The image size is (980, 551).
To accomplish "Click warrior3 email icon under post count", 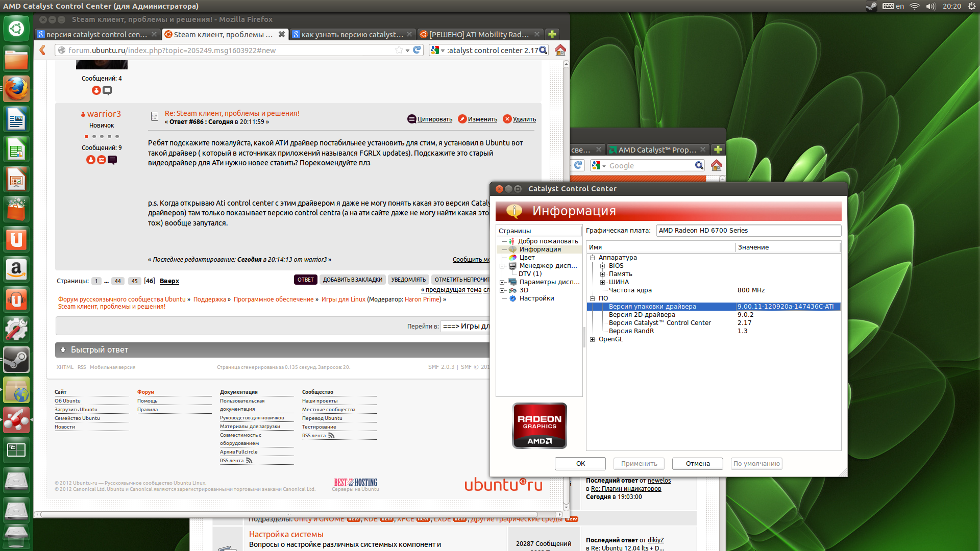I will click(102, 160).
